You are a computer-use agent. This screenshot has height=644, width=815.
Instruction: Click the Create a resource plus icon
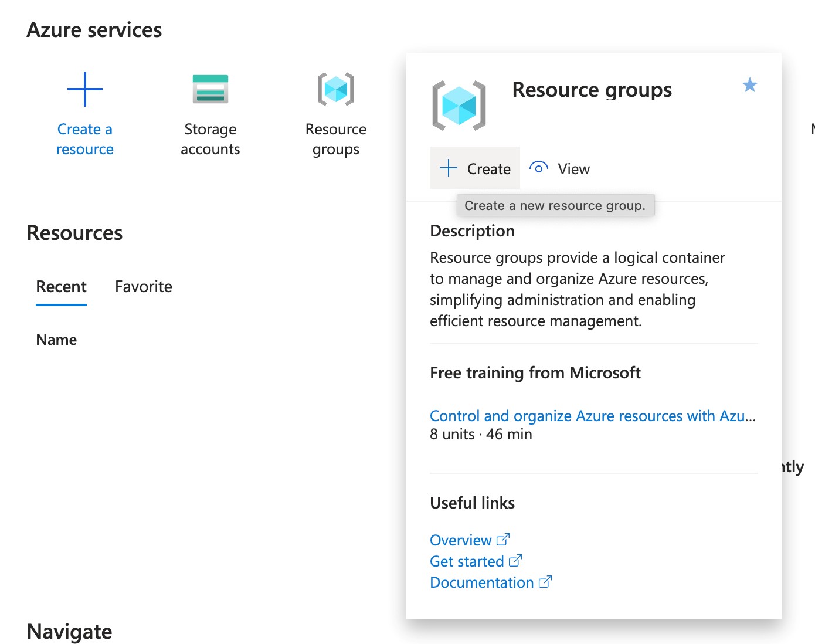pyautogui.click(x=84, y=89)
